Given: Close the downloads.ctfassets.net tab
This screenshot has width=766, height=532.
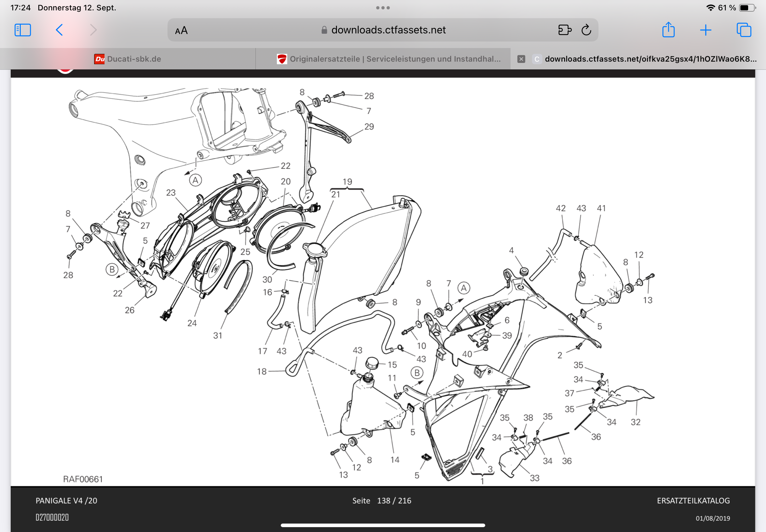Looking at the screenshot, I should (521, 59).
